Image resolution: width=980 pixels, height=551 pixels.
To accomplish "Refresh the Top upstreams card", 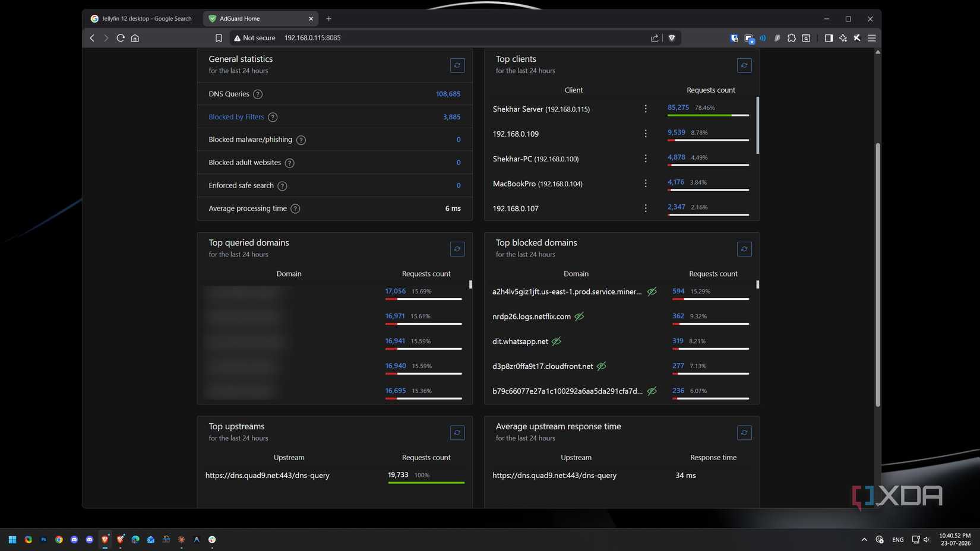I will [457, 433].
